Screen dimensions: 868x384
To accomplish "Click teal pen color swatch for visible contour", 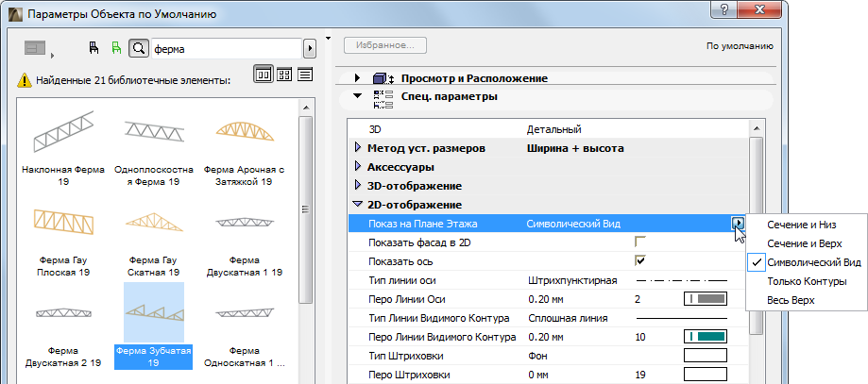I will tap(705, 337).
